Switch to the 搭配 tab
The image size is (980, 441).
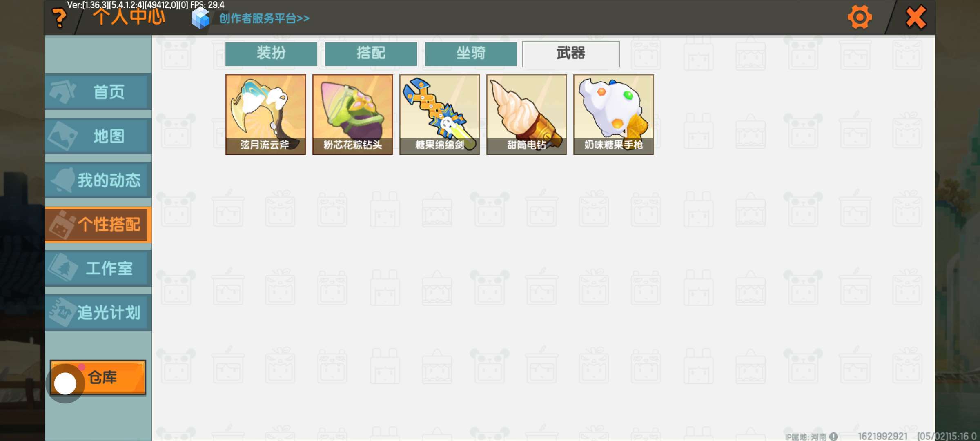371,53
